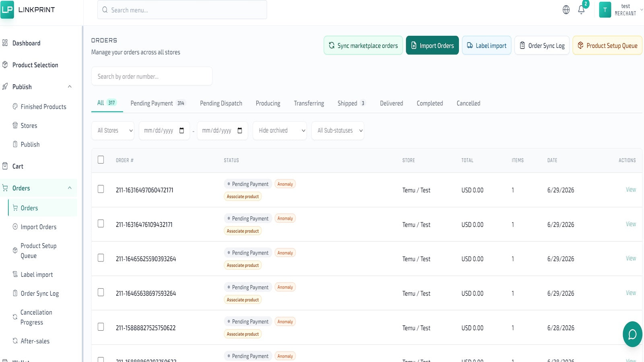Viewport: 644px width, 362px height.
Task: Collapse the Publish sidebar section chevron
Action: (x=70, y=86)
